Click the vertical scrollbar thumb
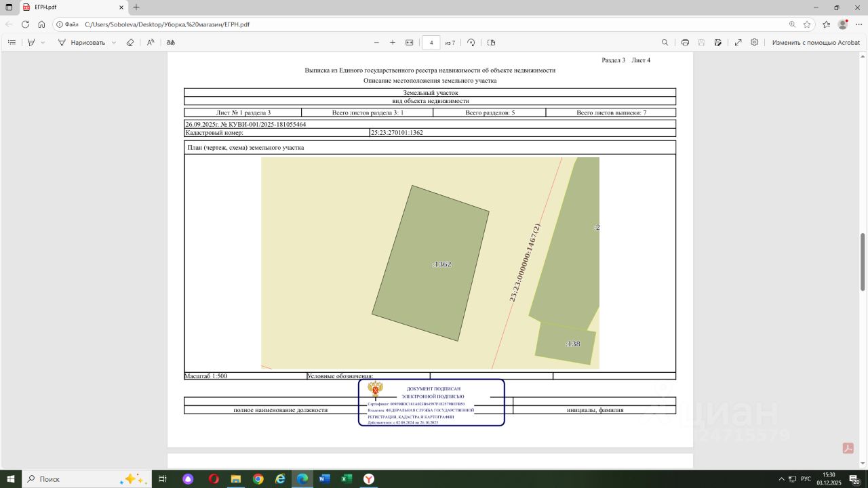Image resolution: width=868 pixels, height=488 pixels. (863, 262)
